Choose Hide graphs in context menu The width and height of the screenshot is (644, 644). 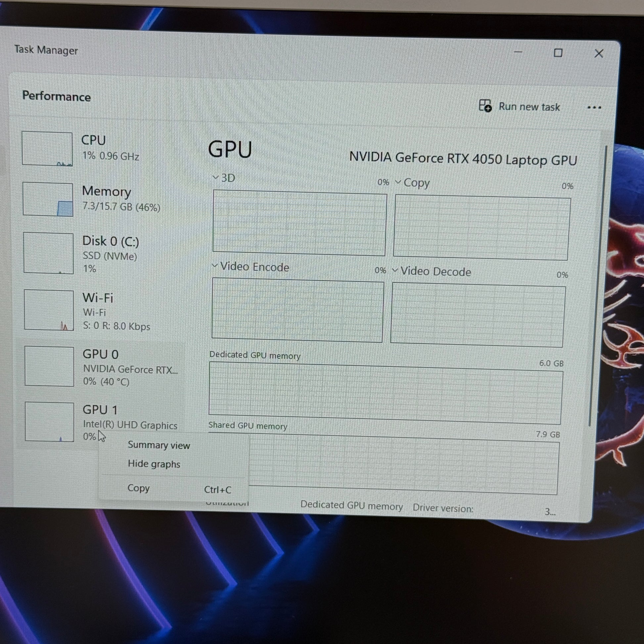154,464
